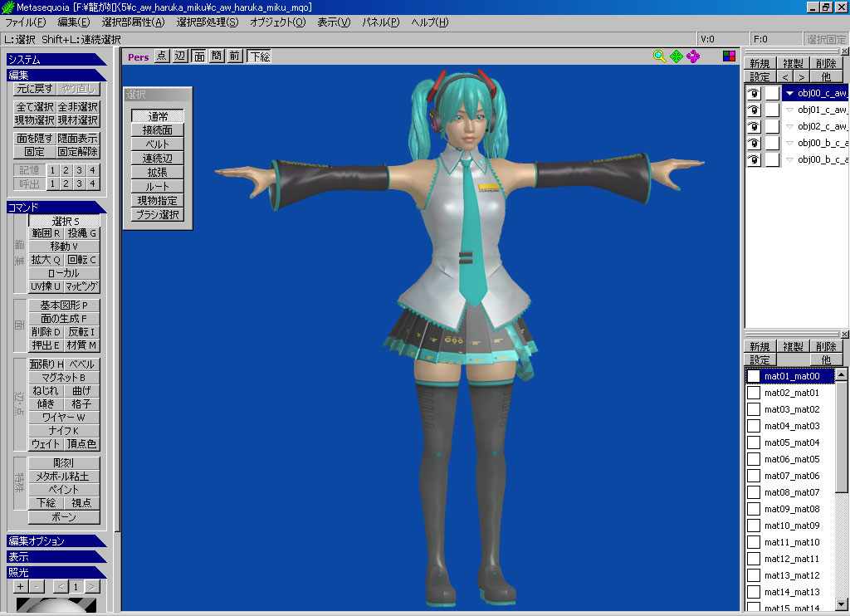Toggle background image (下絵) button
The image size is (850, 616).
click(x=259, y=56)
